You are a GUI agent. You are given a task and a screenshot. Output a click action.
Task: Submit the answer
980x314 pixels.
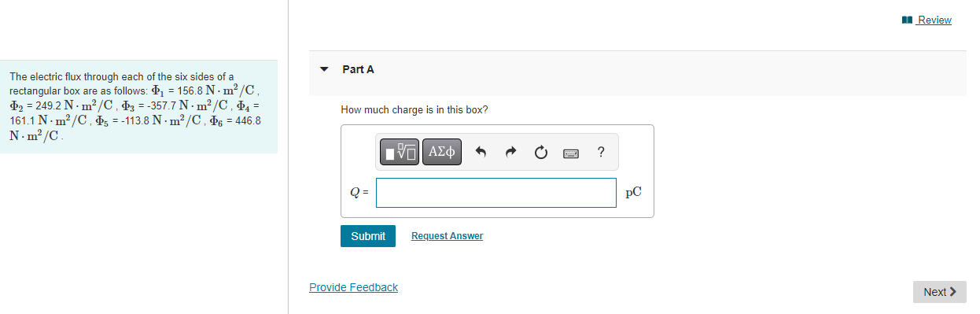pyautogui.click(x=368, y=236)
